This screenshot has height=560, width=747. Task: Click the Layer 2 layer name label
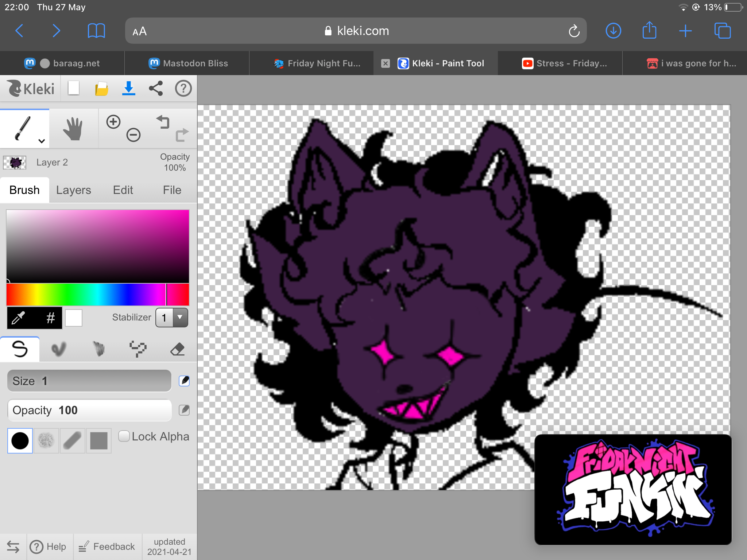pos(52,163)
